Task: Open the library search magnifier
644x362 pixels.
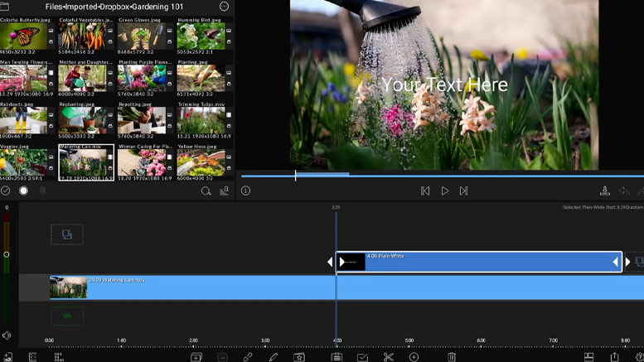Action: tap(206, 191)
